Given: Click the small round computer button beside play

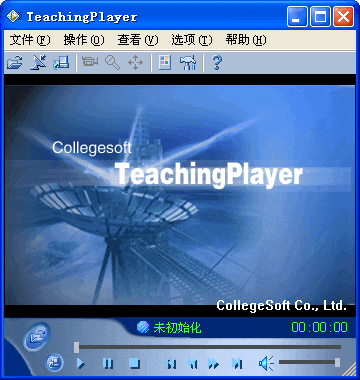Looking at the screenshot, I should click(x=54, y=363).
